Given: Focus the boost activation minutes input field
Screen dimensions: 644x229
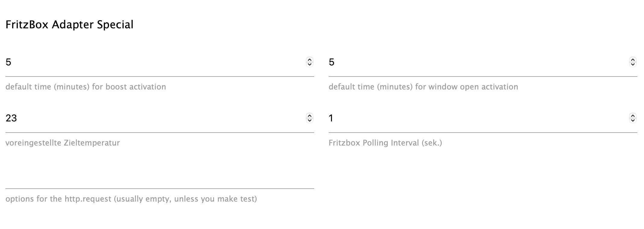Looking at the screenshot, I should pyautogui.click(x=151, y=62).
